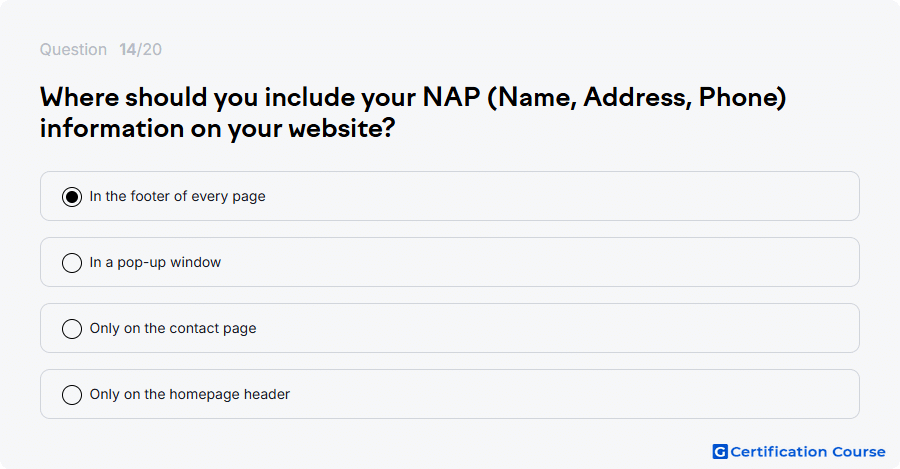Viewport: 900px width, 469px height.
Task: Click the 'In the footer of every page' label text
Action: click(177, 196)
